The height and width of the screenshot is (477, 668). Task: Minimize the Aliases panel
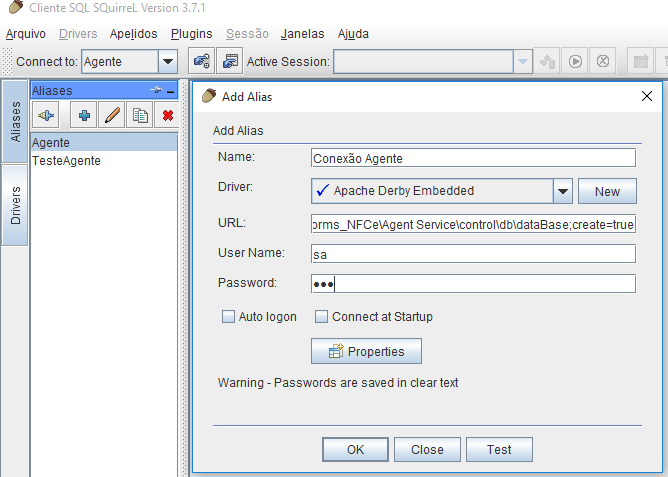tap(171, 91)
